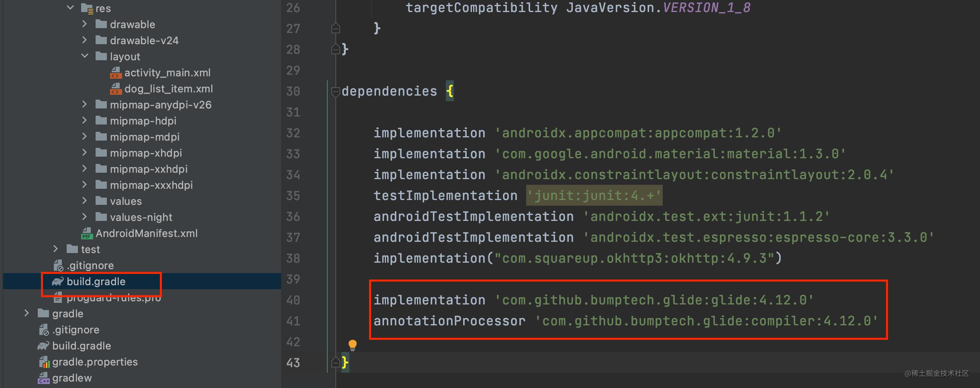Screen dimensions: 980x388
Task: Collapse the layout folder
Action: [x=85, y=56]
